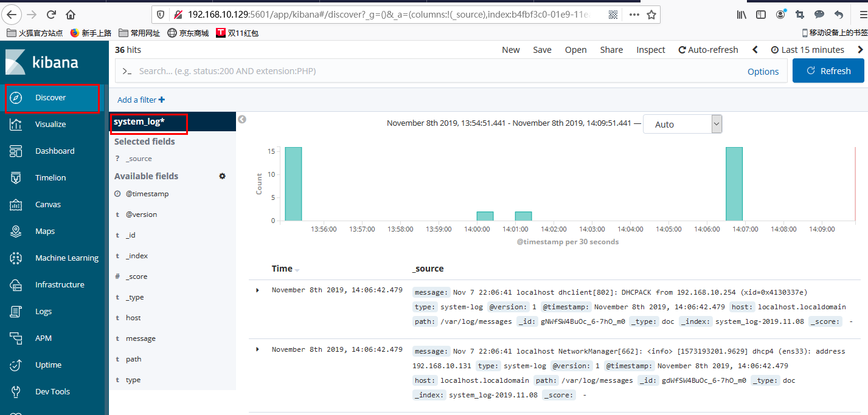Open the Timelion icon
The image size is (868, 415).
pyautogui.click(x=16, y=178)
